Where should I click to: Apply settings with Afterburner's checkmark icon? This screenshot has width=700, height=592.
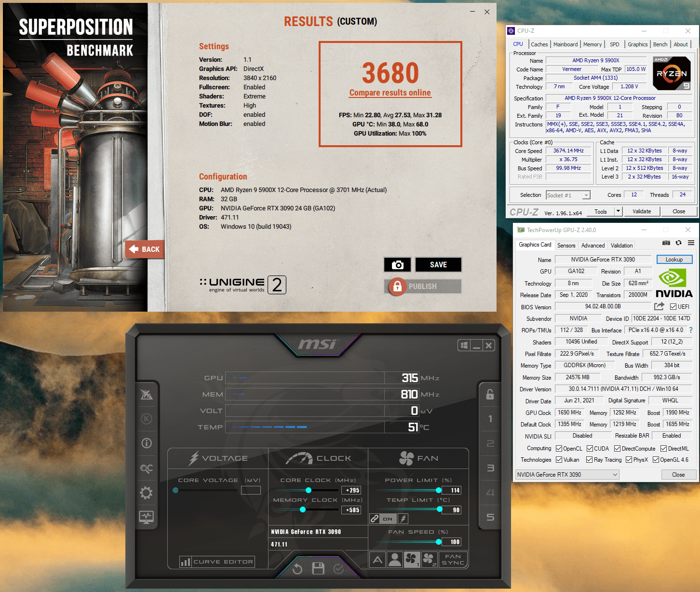339,569
